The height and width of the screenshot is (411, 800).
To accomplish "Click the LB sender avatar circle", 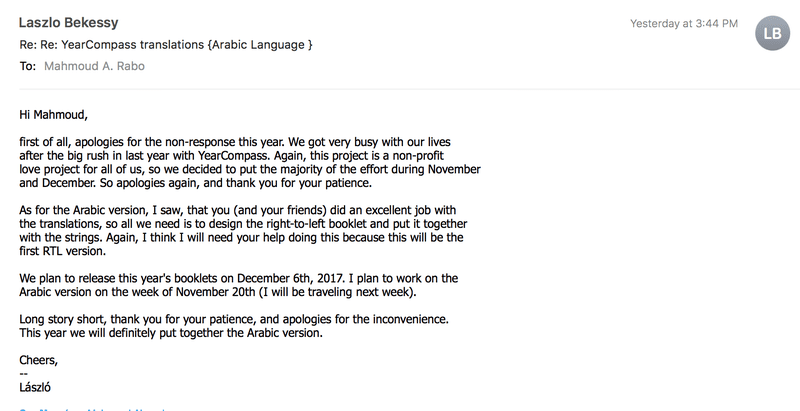I will coord(771,33).
